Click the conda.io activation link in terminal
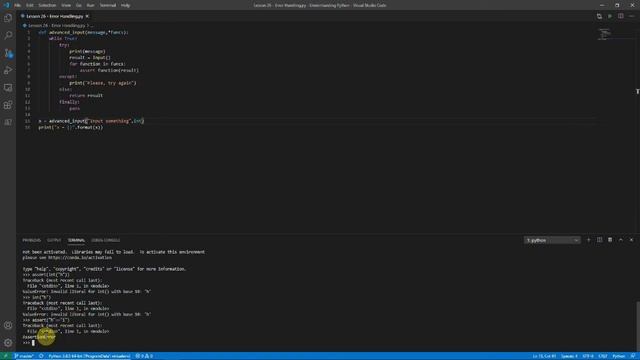Screen dimensions: 640x360 [x=80, y=258]
